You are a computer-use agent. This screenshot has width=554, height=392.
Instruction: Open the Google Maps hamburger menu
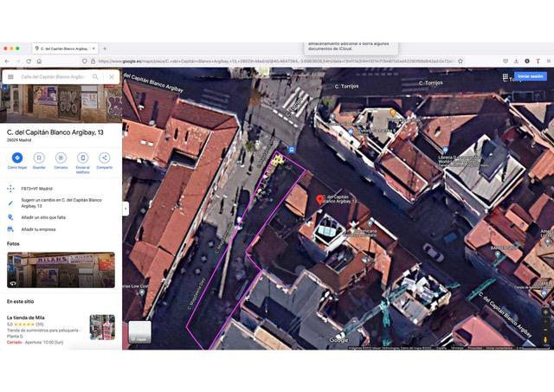click(10, 77)
